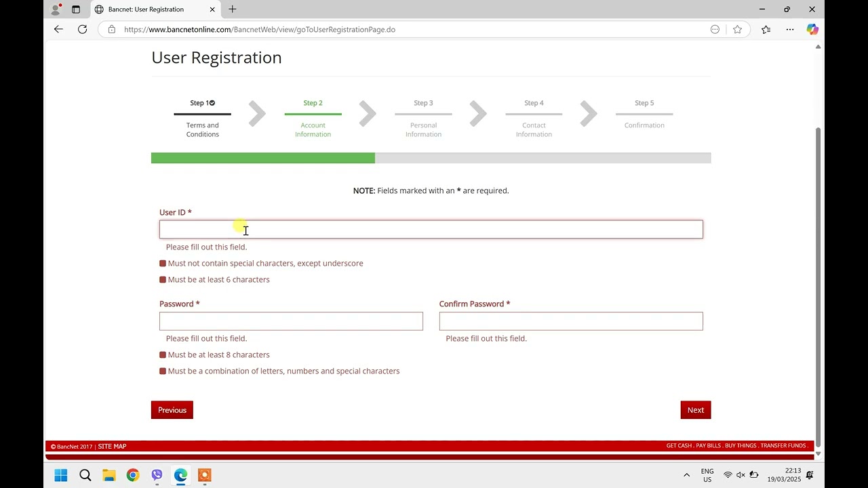Open the tab actions menu icon

[x=76, y=9]
